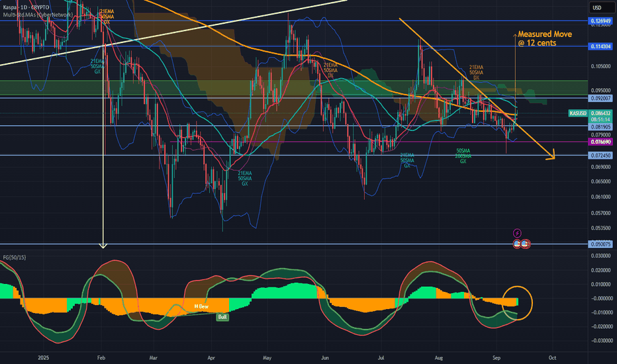Screen dimensions: 617x364
Task: Click the green Bull label in oscillator pane
Action: [x=223, y=317]
